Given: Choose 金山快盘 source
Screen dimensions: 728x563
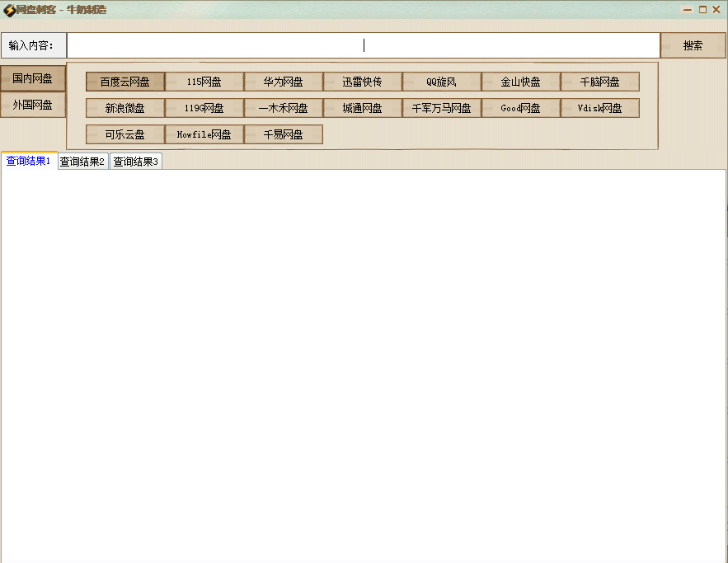Looking at the screenshot, I should (521, 82).
